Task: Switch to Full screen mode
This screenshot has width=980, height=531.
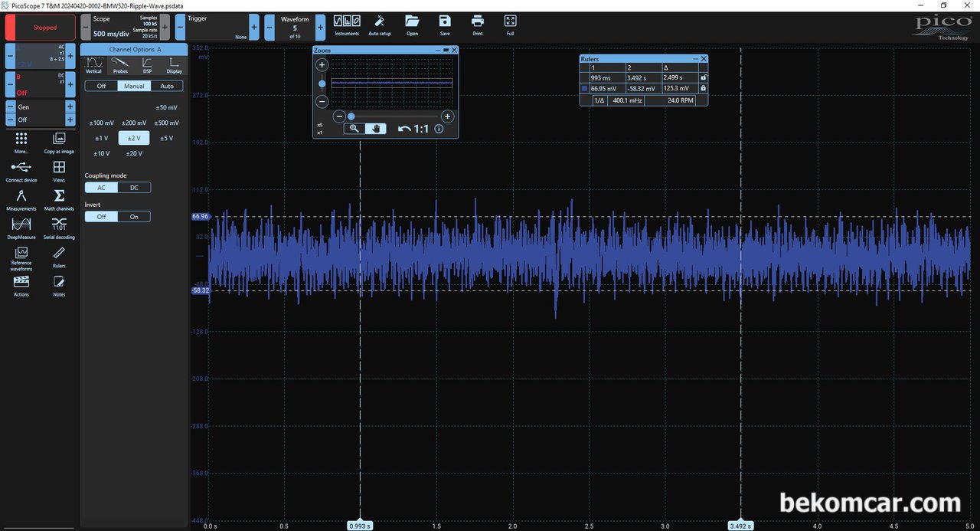Action: click(511, 25)
